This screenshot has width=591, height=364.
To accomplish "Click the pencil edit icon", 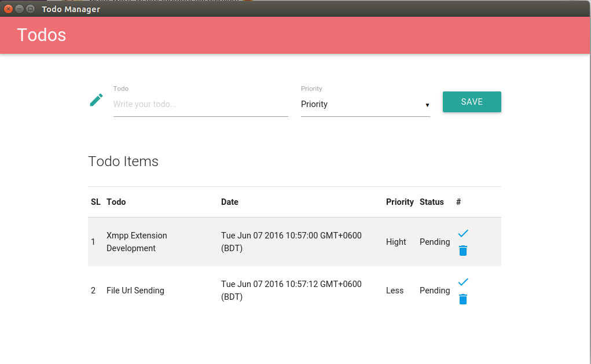I will 96,99.
